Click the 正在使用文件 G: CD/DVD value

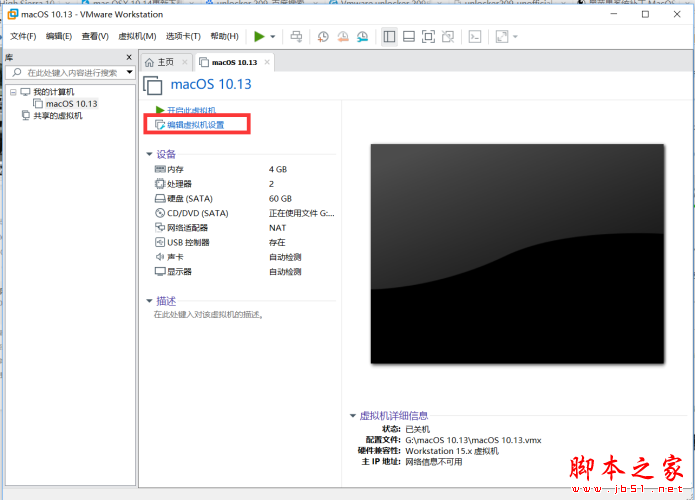pyautogui.click(x=301, y=213)
